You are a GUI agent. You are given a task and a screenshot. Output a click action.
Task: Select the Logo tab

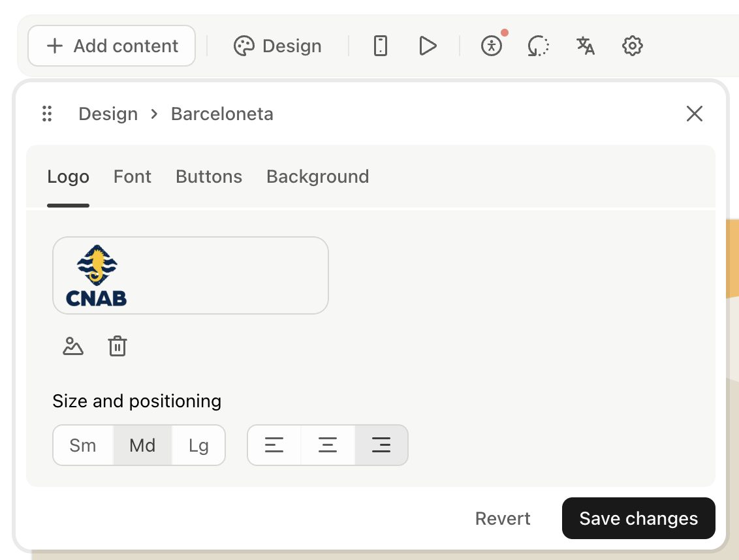pyautogui.click(x=68, y=177)
